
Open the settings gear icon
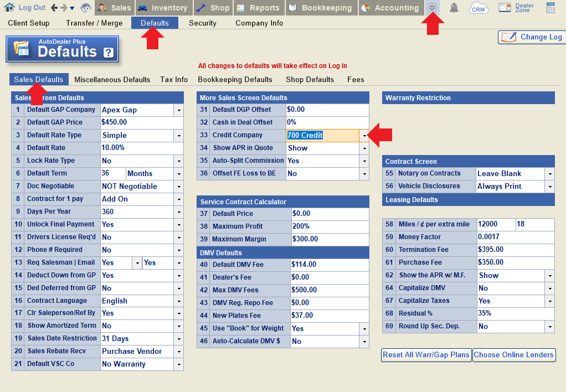click(x=432, y=8)
